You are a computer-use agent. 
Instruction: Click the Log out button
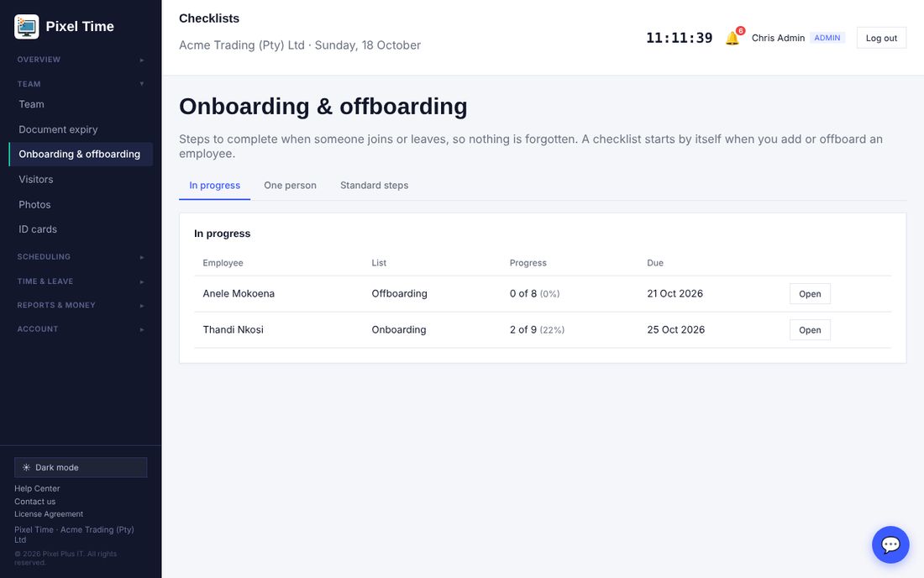click(881, 38)
